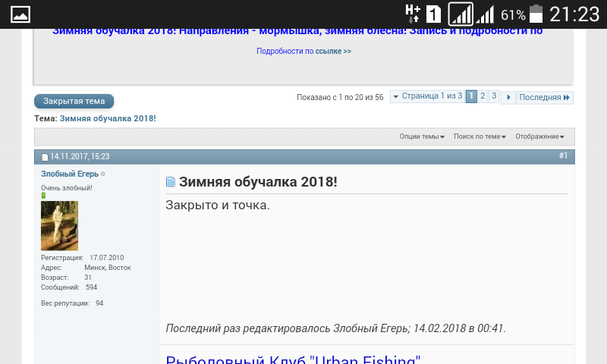Click the post document icon beside the date

(x=45, y=157)
